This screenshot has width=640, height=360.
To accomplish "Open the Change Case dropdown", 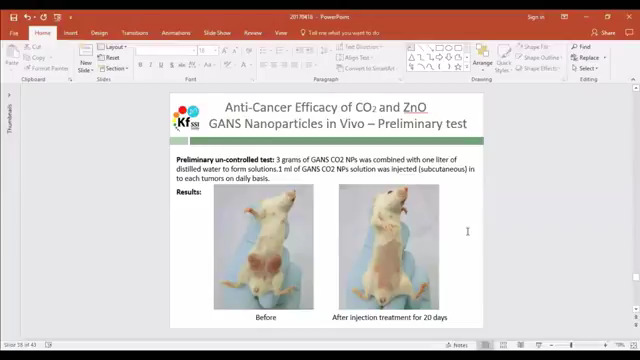I will click(208, 65).
